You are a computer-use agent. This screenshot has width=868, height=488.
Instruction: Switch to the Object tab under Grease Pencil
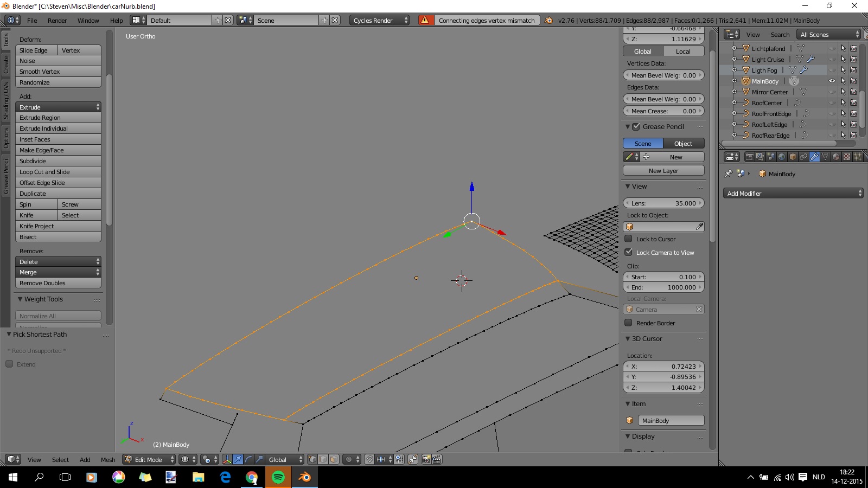point(683,143)
